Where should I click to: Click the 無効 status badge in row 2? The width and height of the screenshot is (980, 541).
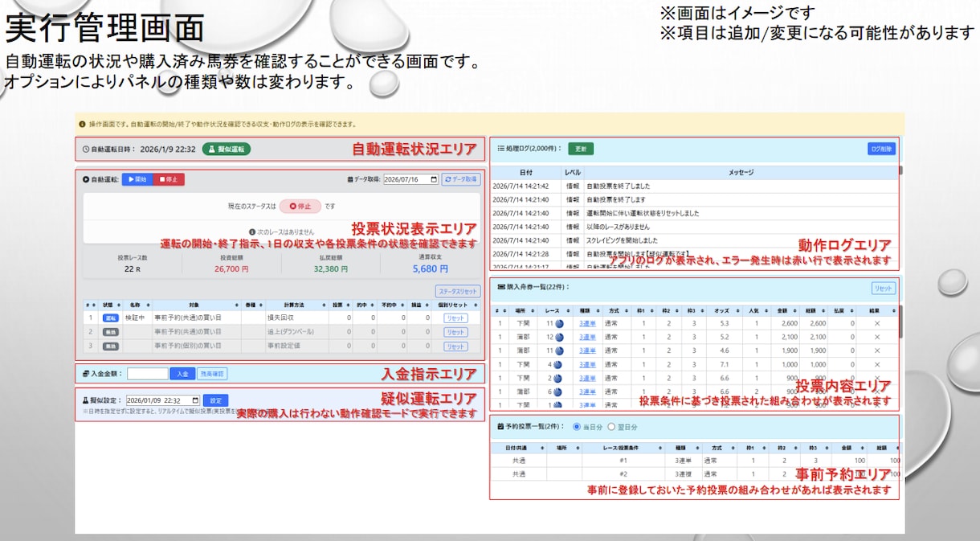point(110,332)
